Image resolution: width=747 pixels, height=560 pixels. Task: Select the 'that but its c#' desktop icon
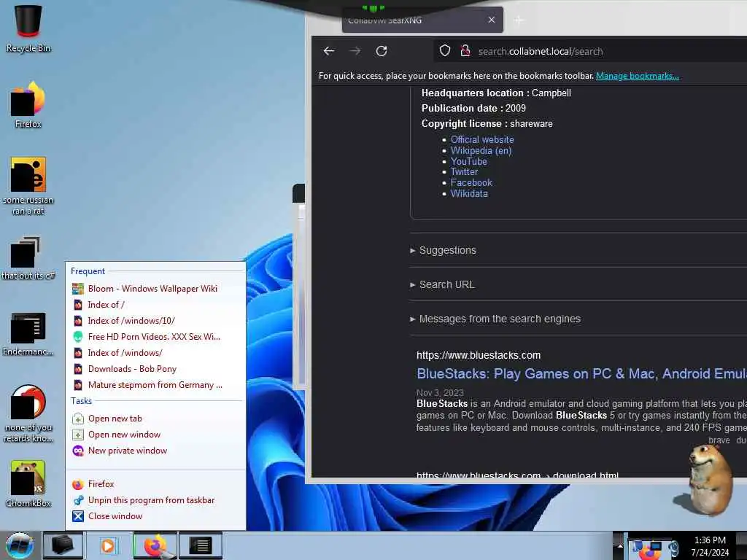[x=28, y=257]
